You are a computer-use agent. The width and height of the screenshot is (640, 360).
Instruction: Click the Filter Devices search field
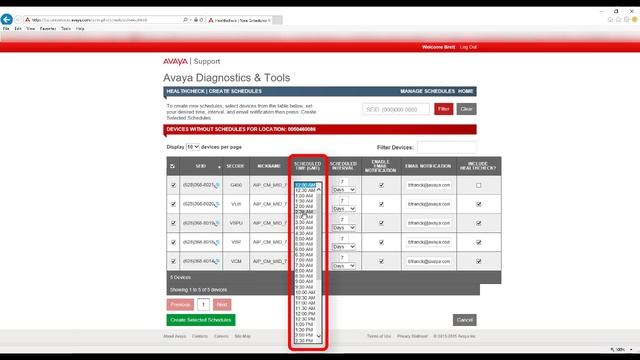coord(447,147)
